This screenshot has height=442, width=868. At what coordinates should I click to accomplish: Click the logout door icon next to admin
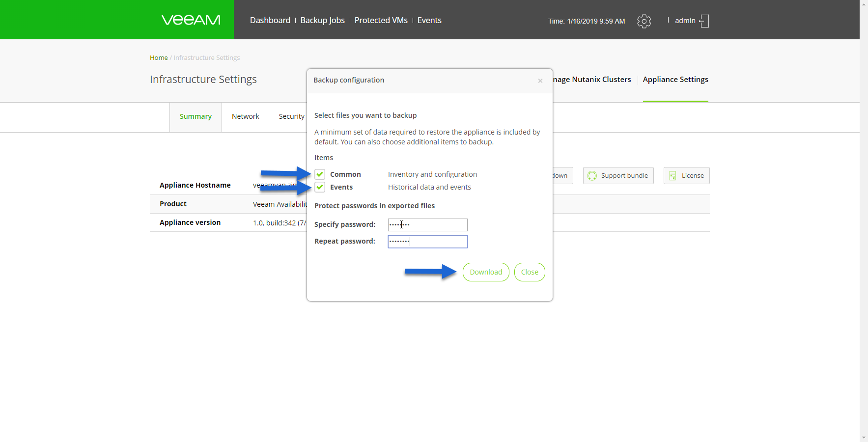[x=704, y=21]
